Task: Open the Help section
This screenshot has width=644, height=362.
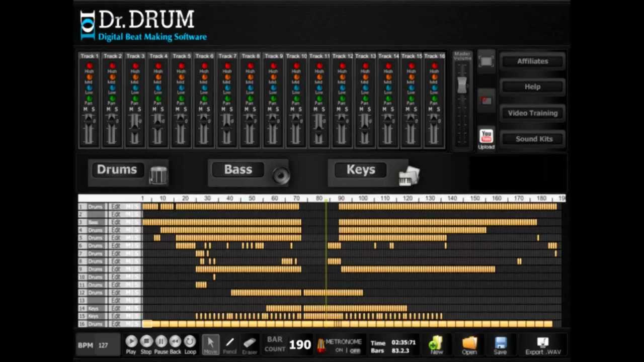Action: pyautogui.click(x=532, y=87)
